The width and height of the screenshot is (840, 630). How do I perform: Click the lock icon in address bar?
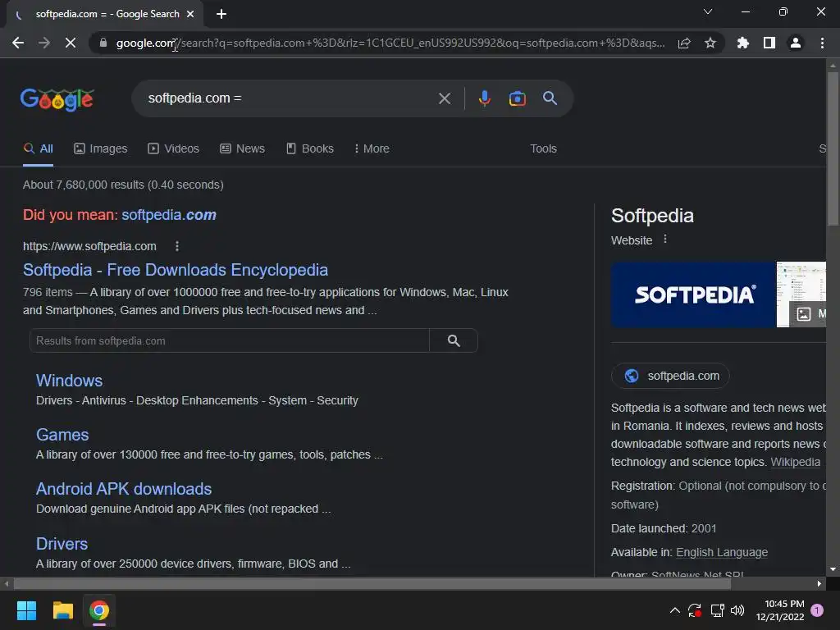[103, 43]
